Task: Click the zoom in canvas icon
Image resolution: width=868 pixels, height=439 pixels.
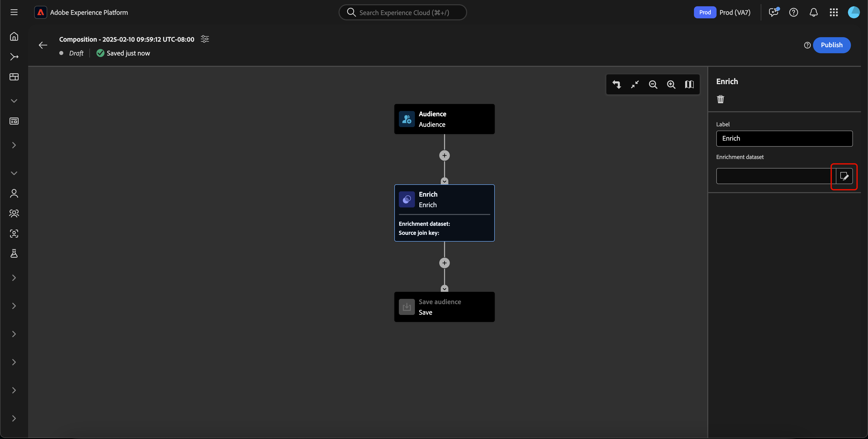Action: coord(671,85)
